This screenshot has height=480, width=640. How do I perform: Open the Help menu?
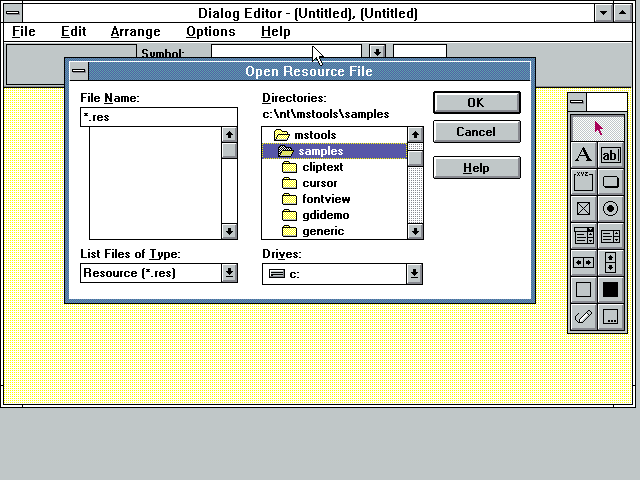tap(276, 31)
